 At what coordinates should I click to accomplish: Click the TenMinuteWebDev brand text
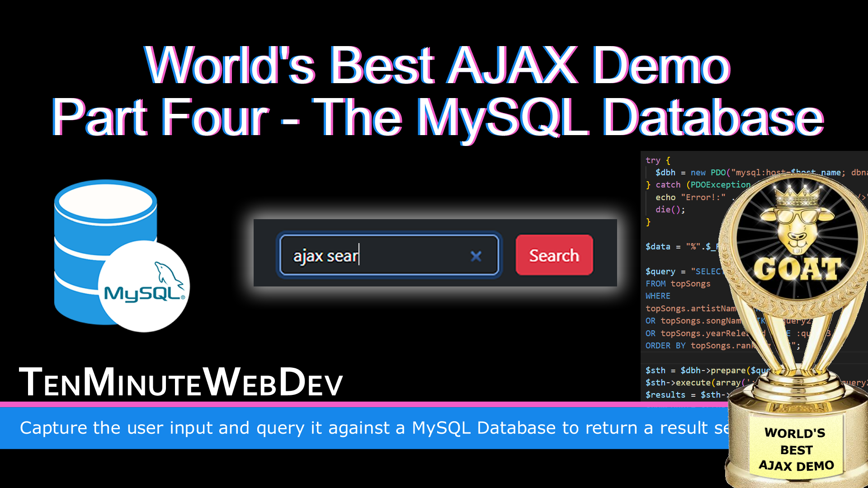click(181, 382)
